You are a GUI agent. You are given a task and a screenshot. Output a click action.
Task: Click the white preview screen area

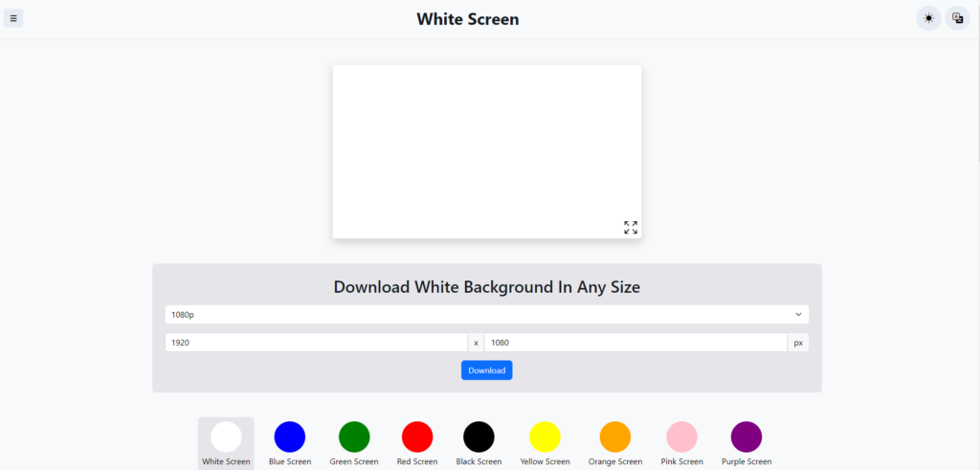[x=487, y=151]
